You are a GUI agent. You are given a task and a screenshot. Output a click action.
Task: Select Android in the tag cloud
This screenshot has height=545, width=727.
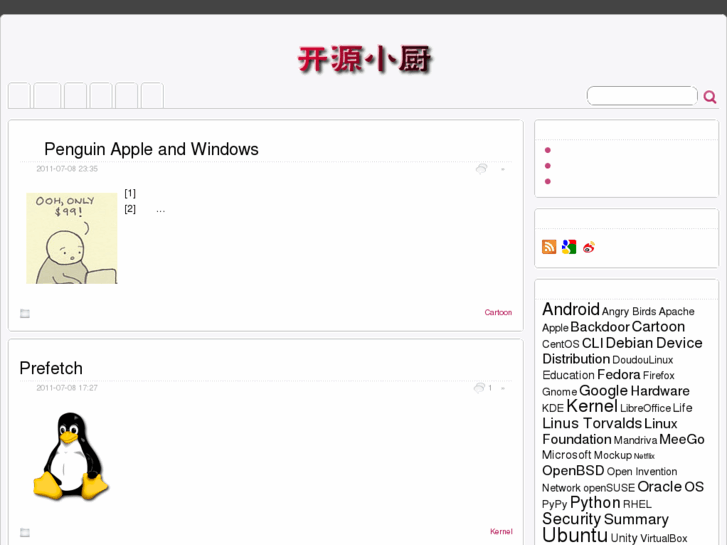click(x=571, y=309)
